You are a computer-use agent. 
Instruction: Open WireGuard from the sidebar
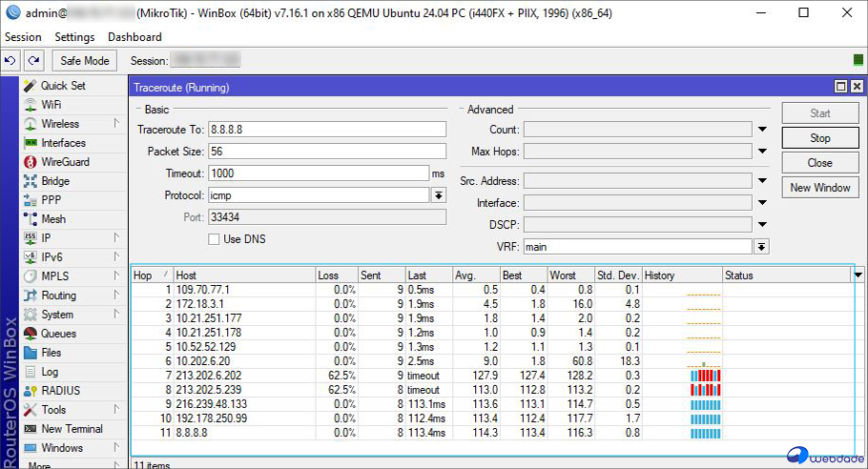(x=65, y=162)
